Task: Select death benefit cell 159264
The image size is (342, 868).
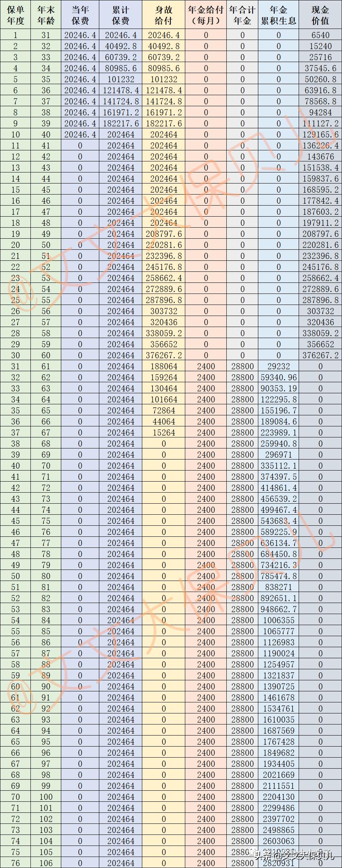Action: [164, 377]
